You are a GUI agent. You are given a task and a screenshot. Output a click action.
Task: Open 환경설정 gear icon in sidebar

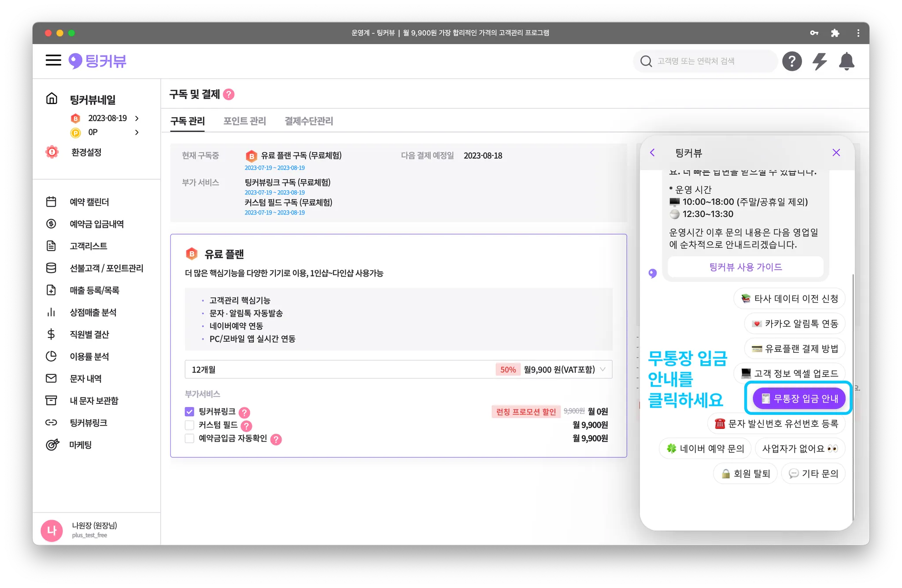[52, 152]
